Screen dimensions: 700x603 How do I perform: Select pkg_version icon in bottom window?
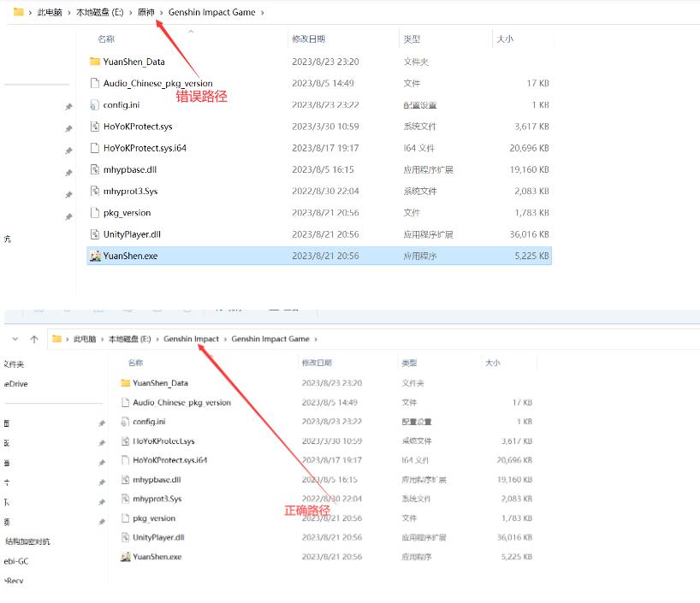coord(126,518)
